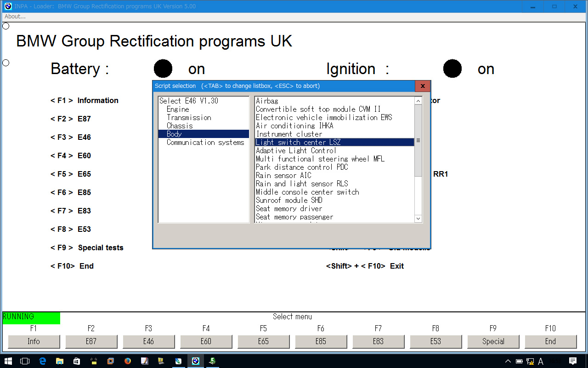
Task: Open the About... menu
Action: (15, 16)
